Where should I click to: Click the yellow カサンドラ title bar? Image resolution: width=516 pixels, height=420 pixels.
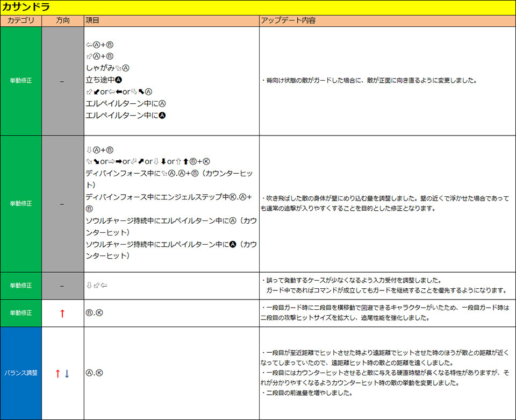tap(258, 8)
